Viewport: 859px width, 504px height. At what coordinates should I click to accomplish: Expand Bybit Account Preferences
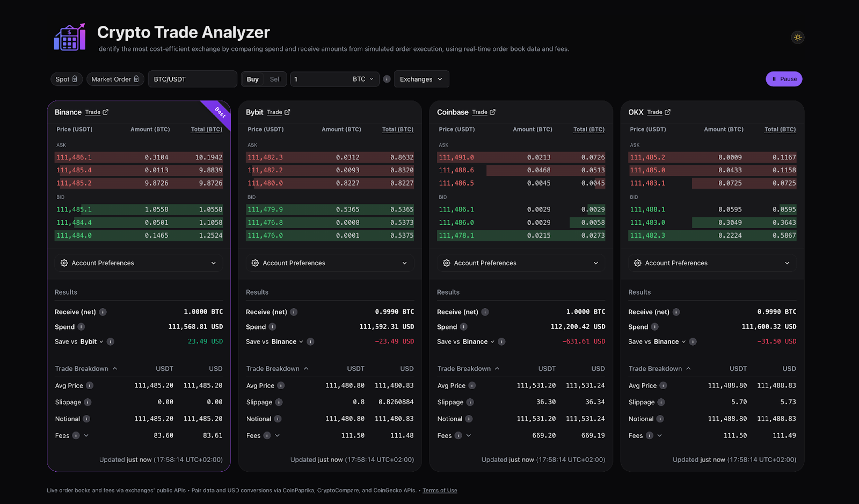(x=330, y=263)
